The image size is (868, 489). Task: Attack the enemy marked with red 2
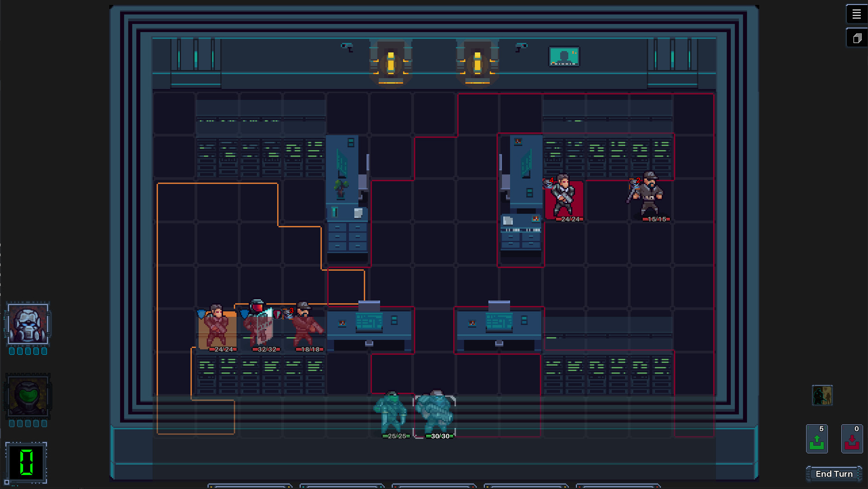point(650,195)
